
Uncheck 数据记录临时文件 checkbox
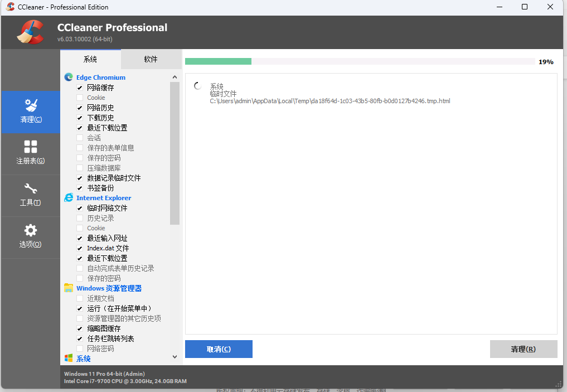[x=80, y=178]
